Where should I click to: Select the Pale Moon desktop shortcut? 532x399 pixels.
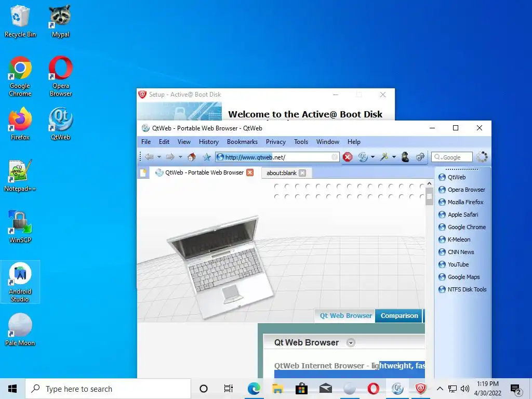point(20,330)
